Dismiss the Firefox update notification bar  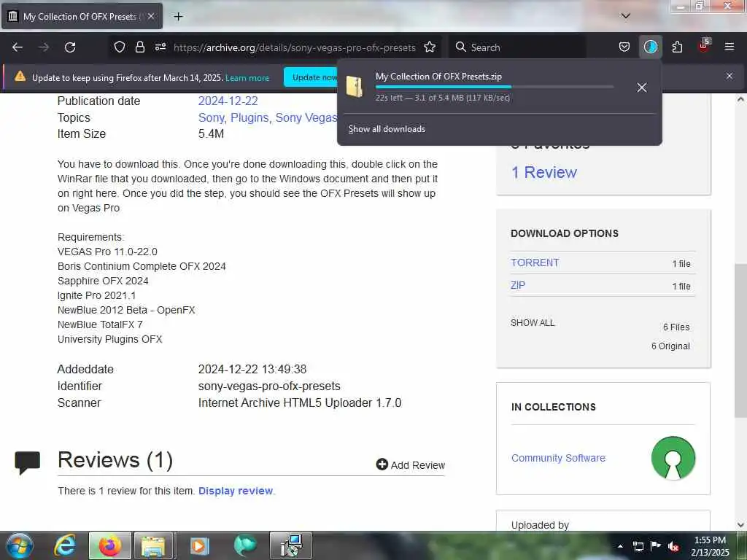point(729,76)
